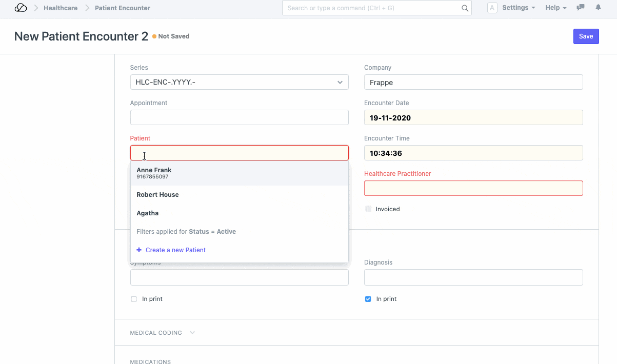Click the Encounter Date field

(x=473, y=117)
